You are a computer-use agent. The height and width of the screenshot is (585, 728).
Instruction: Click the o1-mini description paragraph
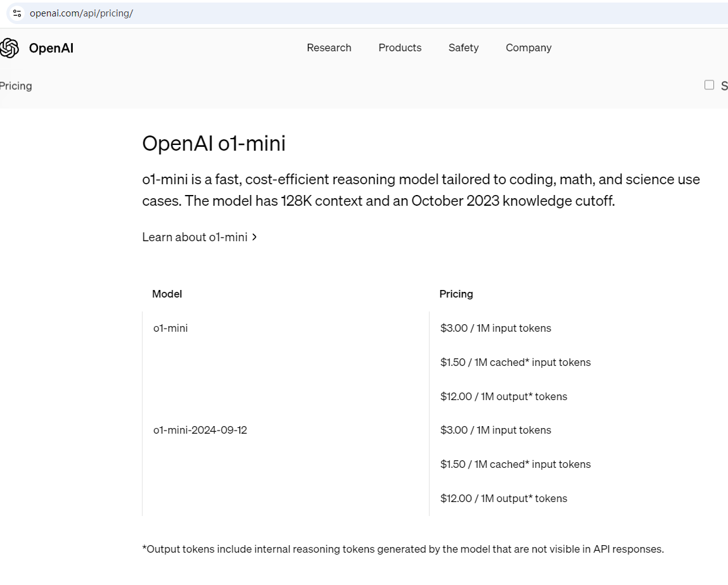(x=421, y=190)
